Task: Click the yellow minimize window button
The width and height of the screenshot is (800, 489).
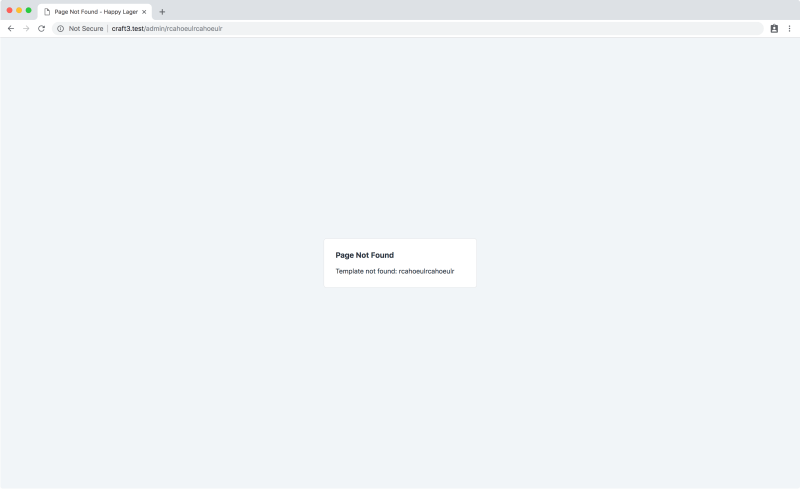Action: (19, 10)
